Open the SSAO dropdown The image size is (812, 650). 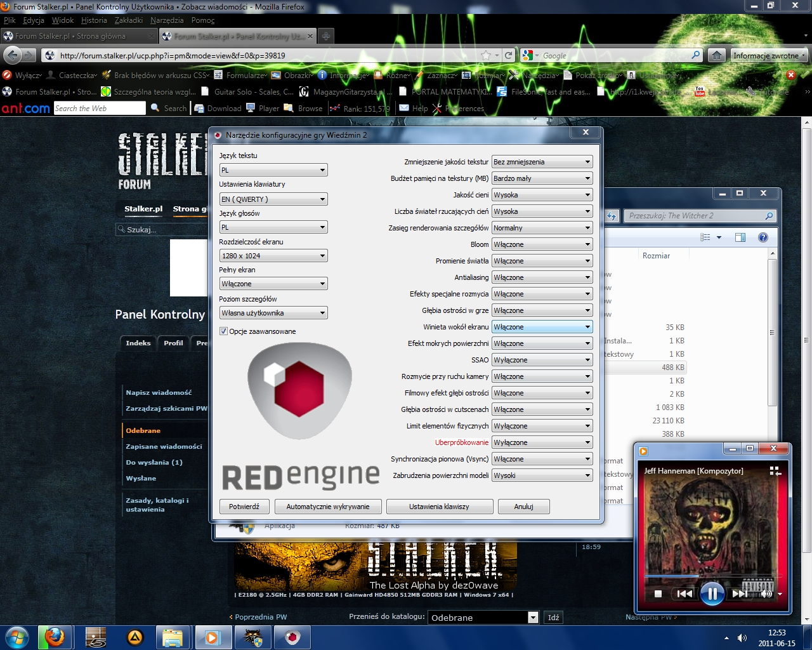[x=542, y=360]
